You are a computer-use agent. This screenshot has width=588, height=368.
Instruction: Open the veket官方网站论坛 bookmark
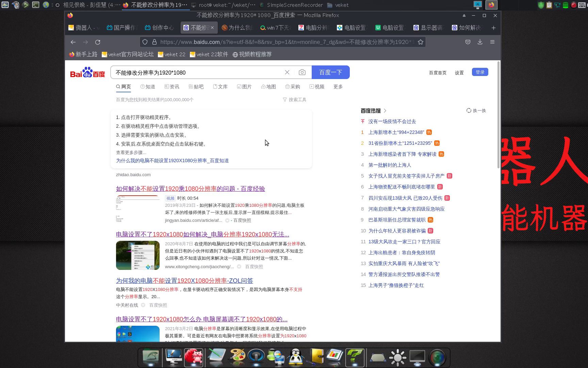(128, 54)
